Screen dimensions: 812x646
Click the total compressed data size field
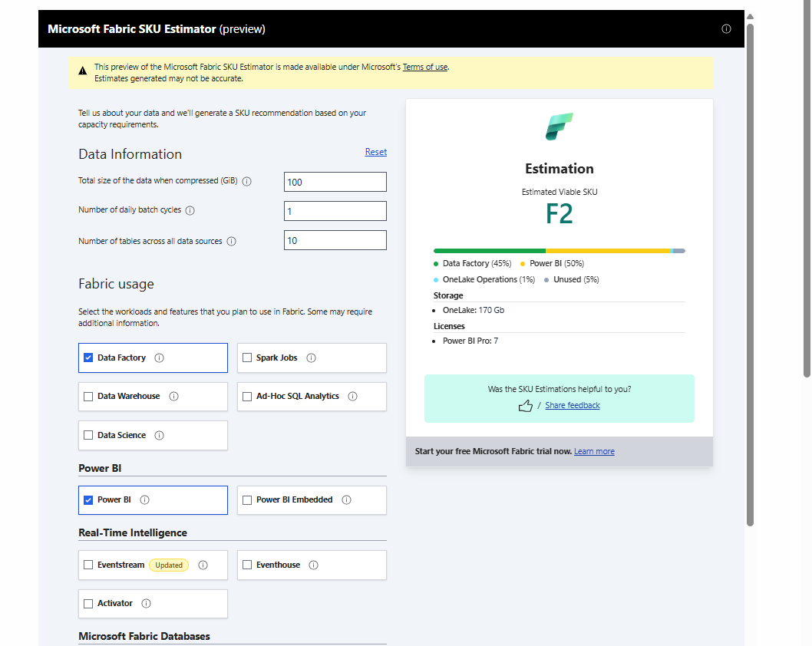click(x=335, y=182)
